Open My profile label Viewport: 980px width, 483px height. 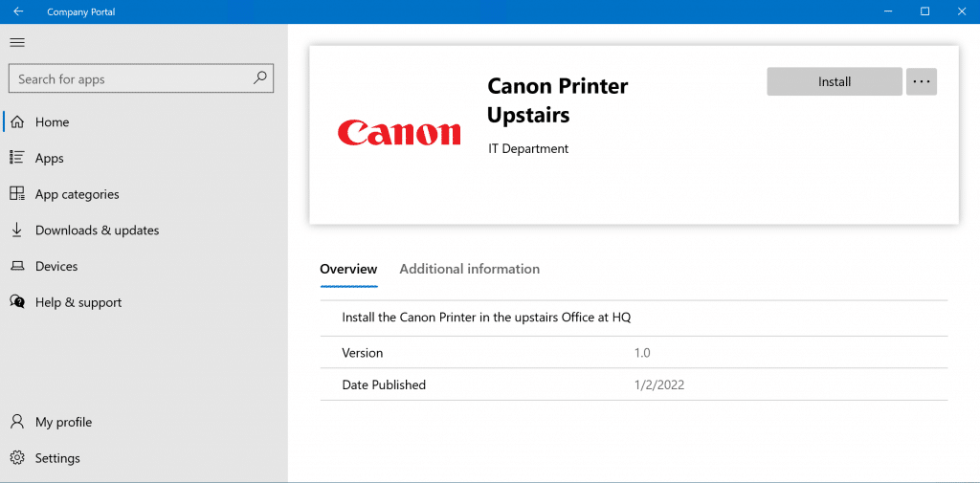pos(63,423)
